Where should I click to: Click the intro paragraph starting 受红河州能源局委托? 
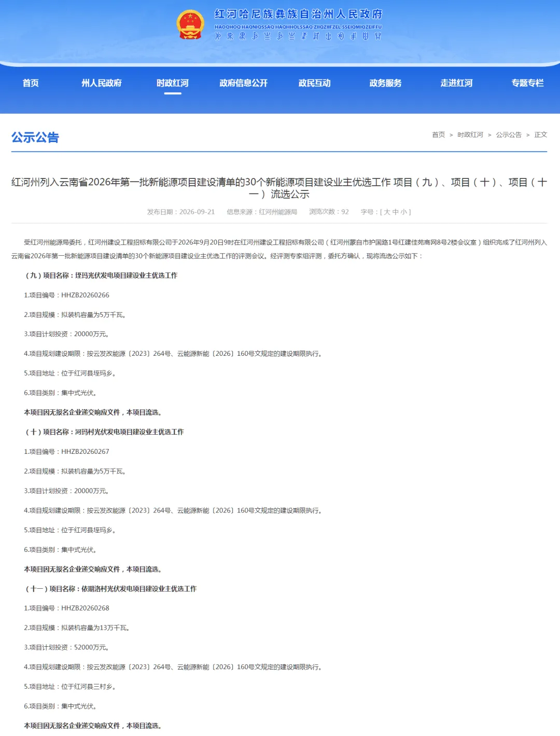point(279,249)
